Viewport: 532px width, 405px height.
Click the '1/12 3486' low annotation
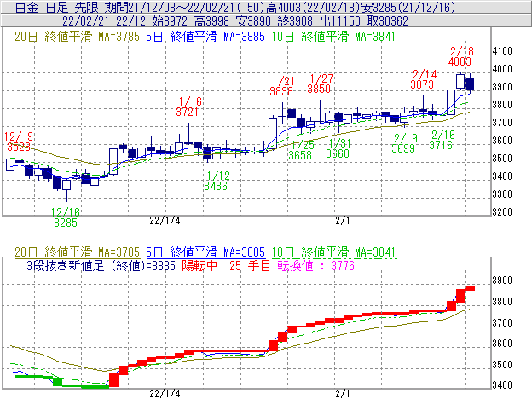click(x=217, y=181)
